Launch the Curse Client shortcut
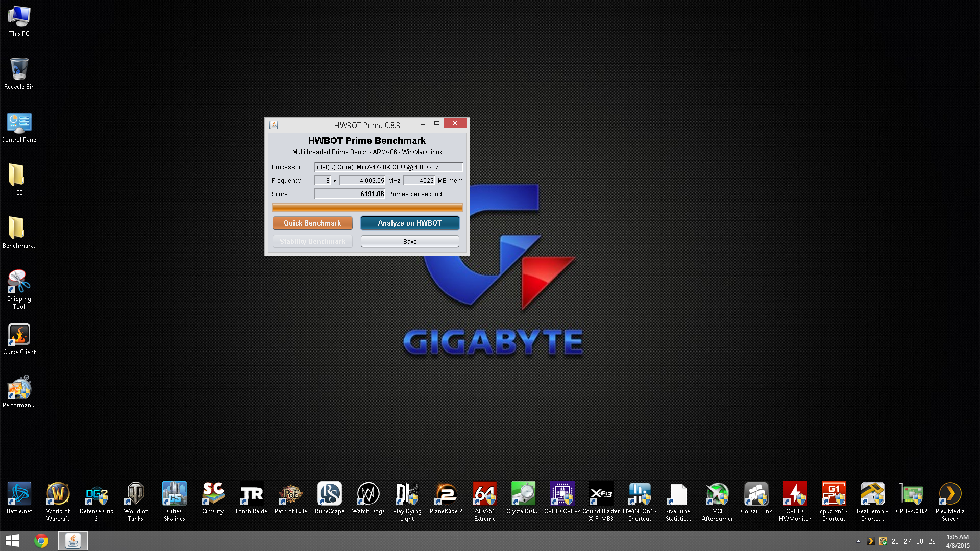 pyautogui.click(x=19, y=340)
